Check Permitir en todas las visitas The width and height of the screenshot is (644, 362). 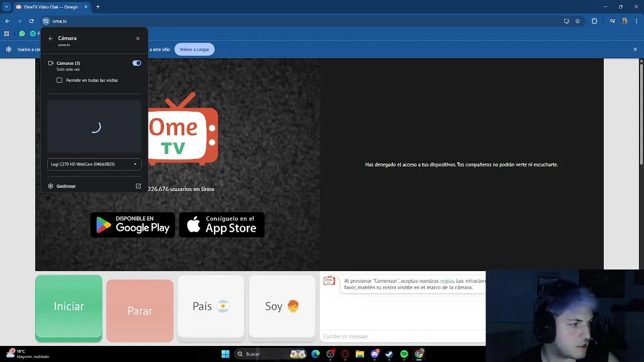pyautogui.click(x=59, y=80)
